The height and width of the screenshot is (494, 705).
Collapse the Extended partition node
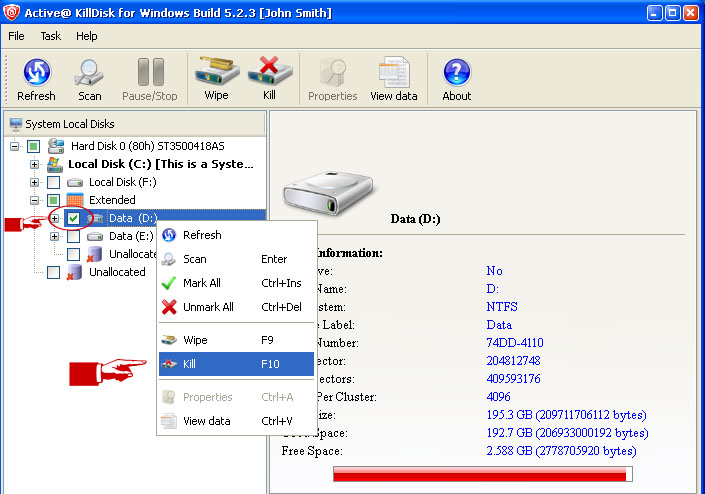tap(34, 200)
